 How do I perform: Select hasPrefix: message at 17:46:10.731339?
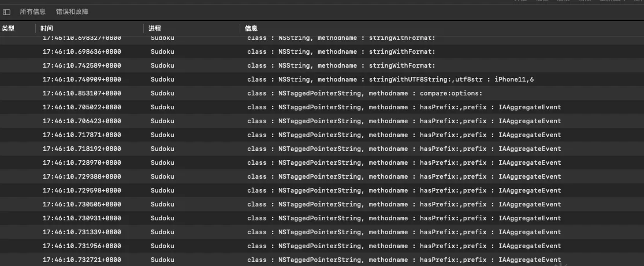(404, 232)
